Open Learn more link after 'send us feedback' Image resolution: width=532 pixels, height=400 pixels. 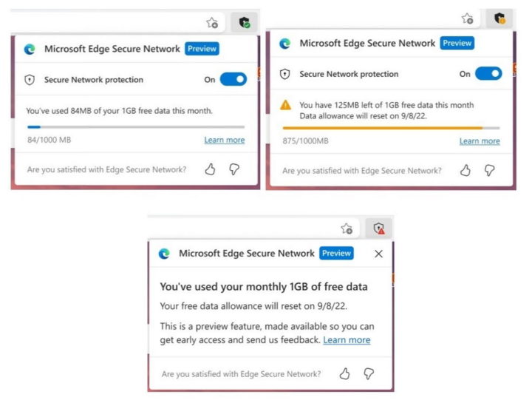point(347,340)
